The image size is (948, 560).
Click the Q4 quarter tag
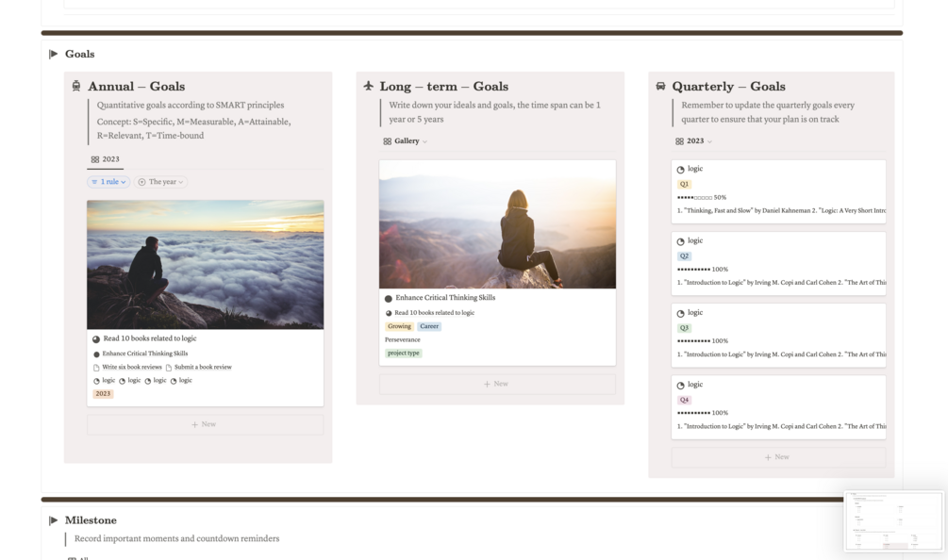[684, 400]
